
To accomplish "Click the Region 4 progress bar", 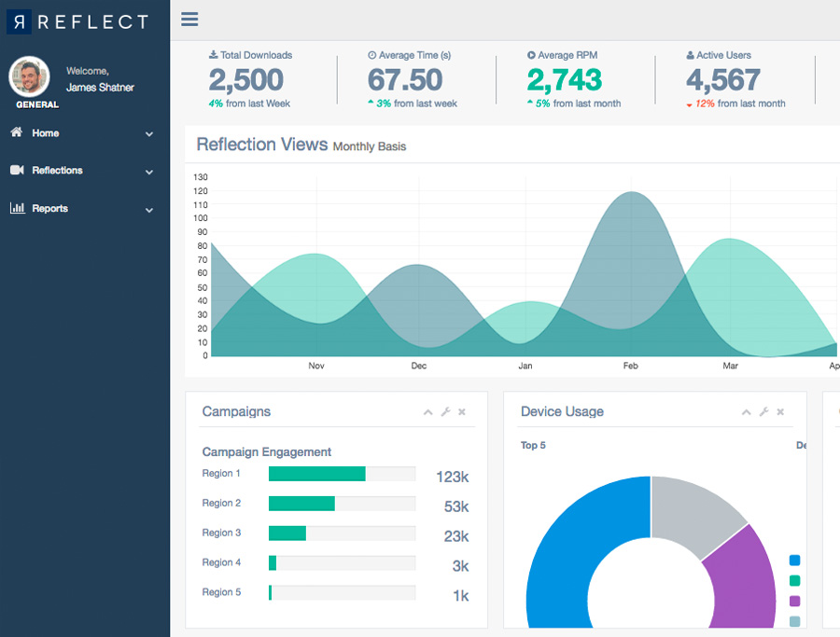I will coord(342,562).
